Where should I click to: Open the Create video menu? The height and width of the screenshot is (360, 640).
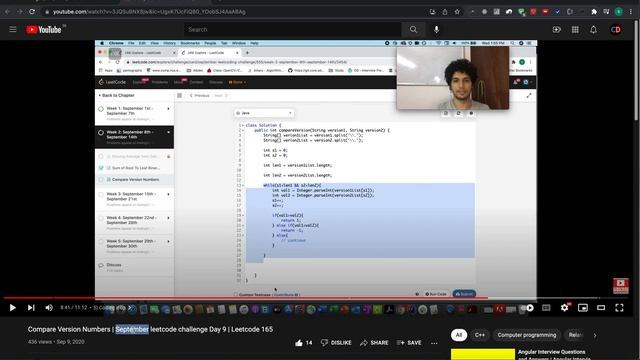click(x=556, y=29)
